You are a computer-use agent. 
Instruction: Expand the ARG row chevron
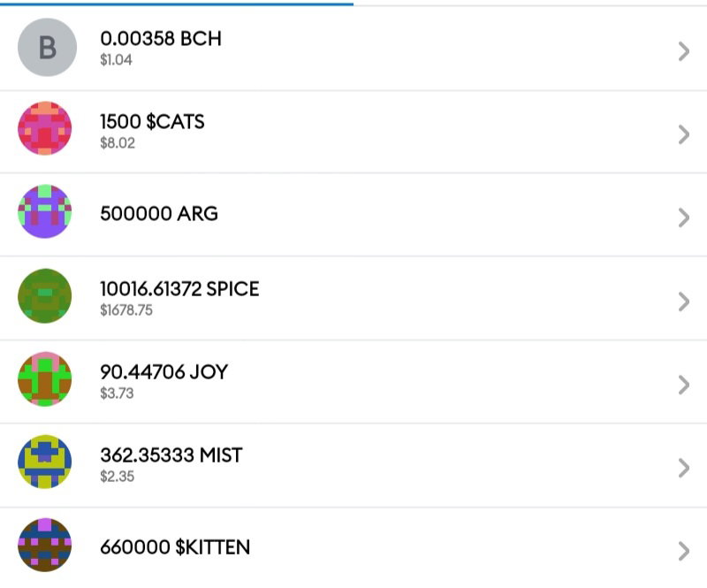pos(684,218)
